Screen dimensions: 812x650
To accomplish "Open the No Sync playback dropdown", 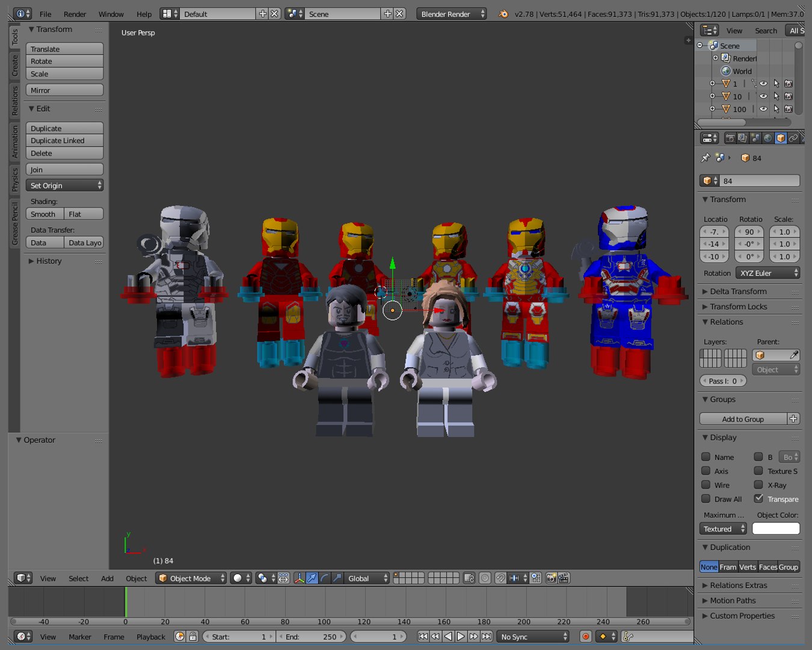I will [x=533, y=636].
